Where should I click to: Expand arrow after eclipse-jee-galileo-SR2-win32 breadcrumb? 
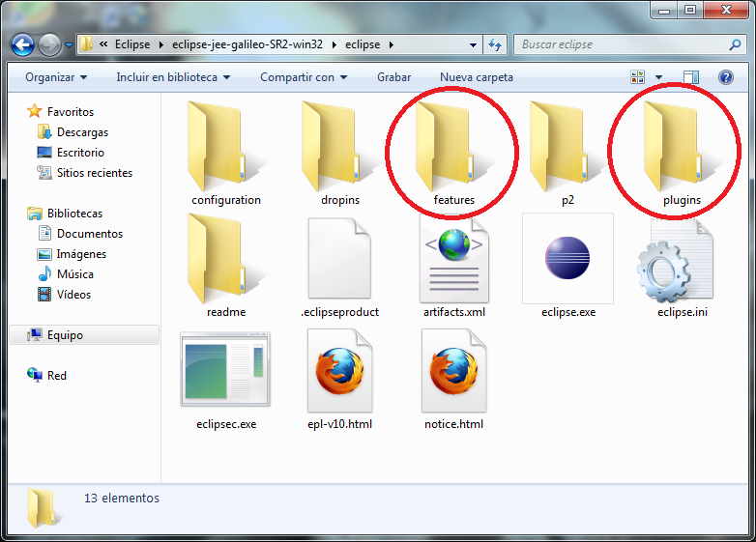(x=334, y=44)
